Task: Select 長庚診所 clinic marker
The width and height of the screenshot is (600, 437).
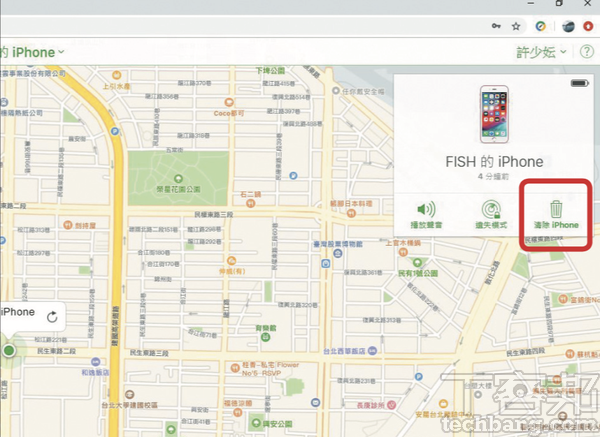Action: click(x=391, y=405)
